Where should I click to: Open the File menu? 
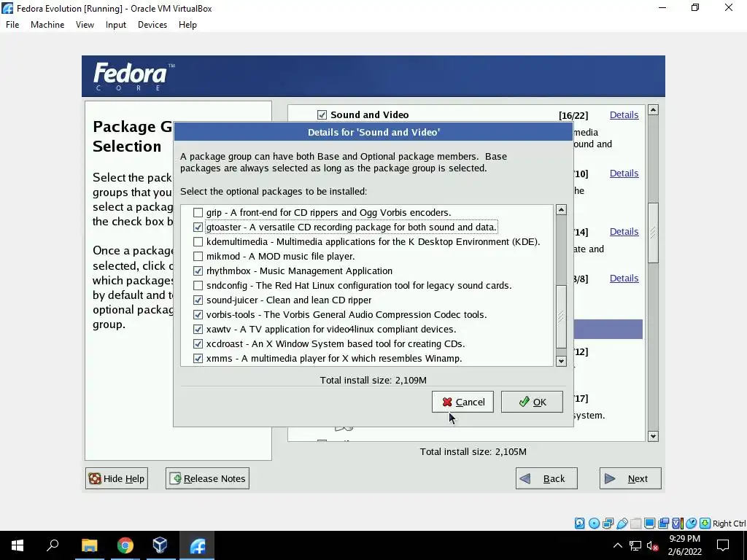12,25
